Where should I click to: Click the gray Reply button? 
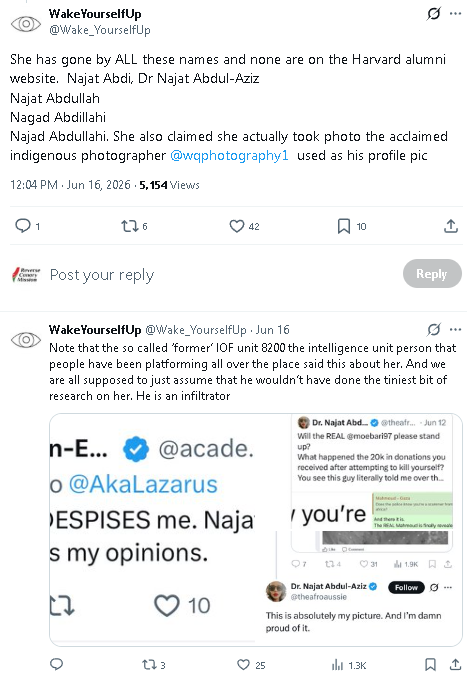432,274
